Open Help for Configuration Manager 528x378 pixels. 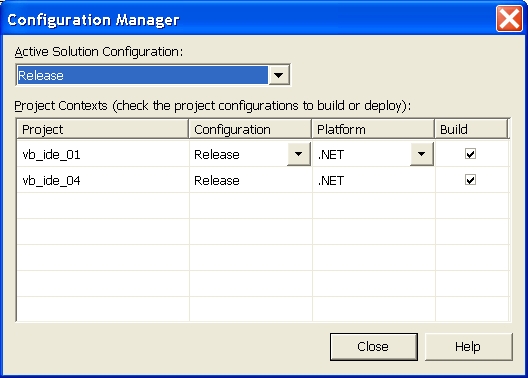(x=469, y=347)
